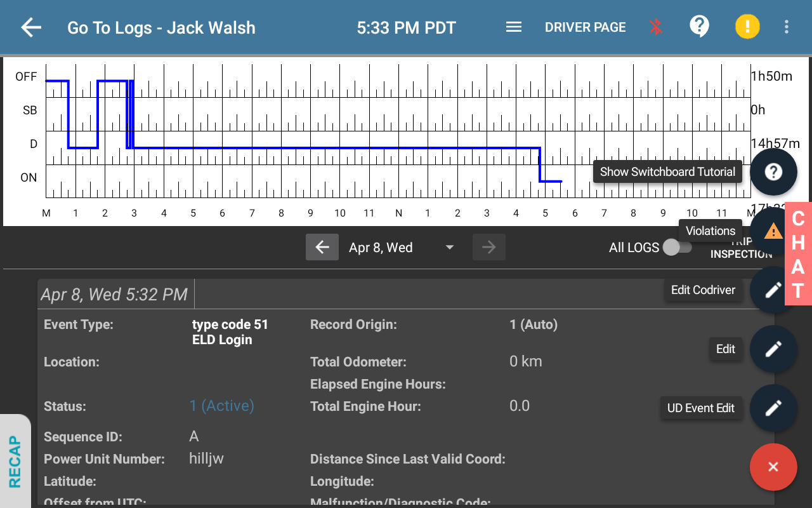The image size is (812, 508).
Task: Tap the Edit Codriver pencil button
Action: 773,290
